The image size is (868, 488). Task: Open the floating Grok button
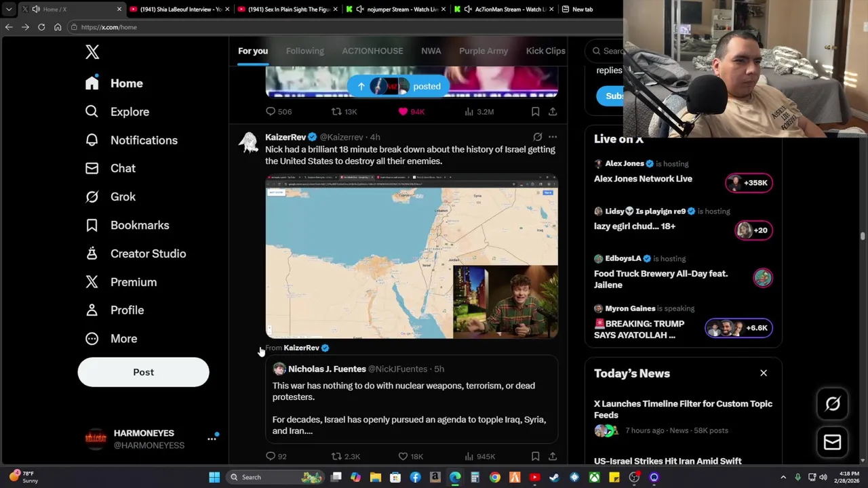(833, 404)
